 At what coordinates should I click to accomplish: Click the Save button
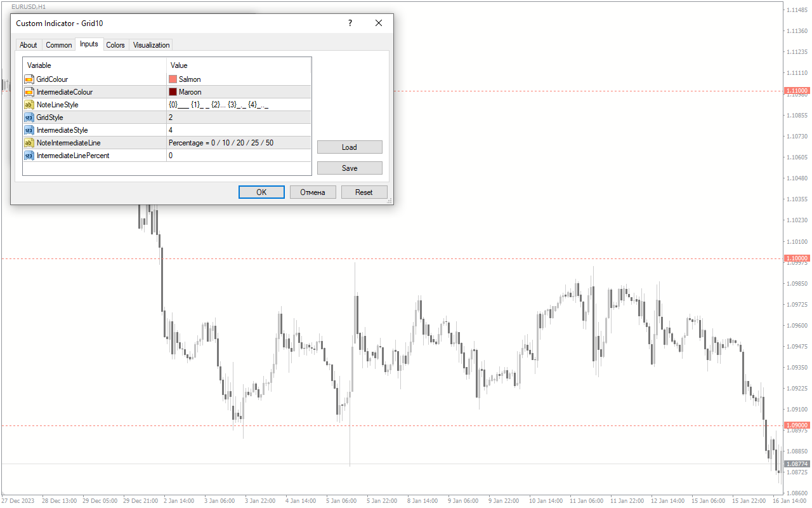tap(350, 168)
